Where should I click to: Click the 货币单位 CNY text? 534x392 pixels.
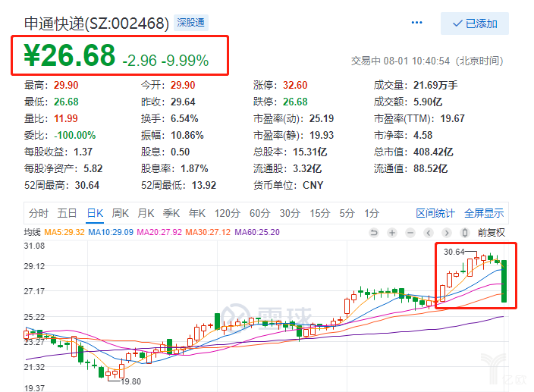(313, 185)
